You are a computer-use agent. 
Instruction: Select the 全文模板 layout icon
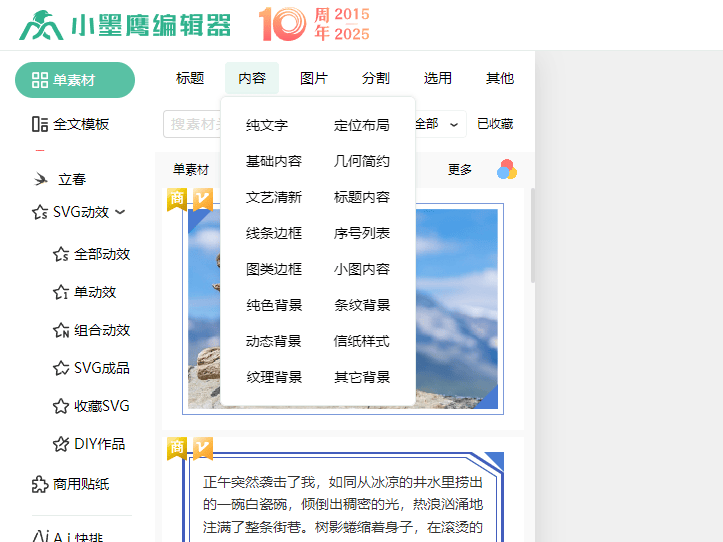(x=40, y=124)
